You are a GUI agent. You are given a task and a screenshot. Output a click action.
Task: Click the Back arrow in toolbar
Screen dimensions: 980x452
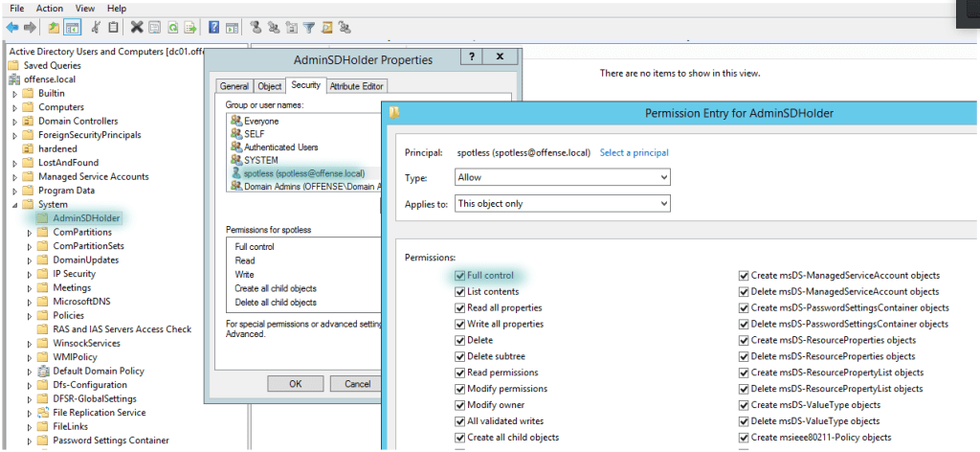pyautogui.click(x=12, y=27)
